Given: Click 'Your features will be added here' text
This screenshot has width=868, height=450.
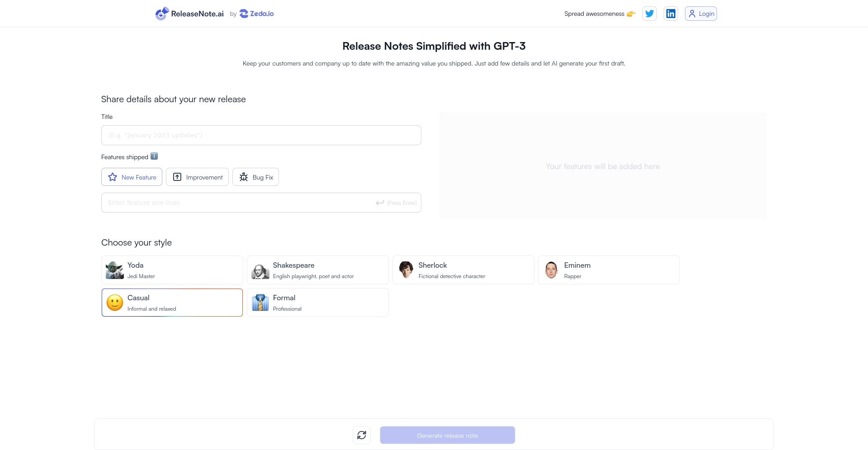Looking at the screenshot, I should point(603,166).
